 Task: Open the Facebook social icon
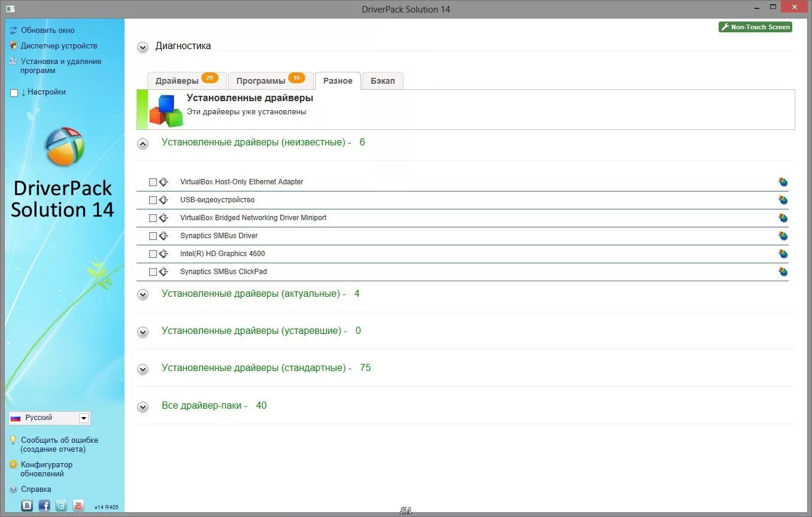point(44,505)
